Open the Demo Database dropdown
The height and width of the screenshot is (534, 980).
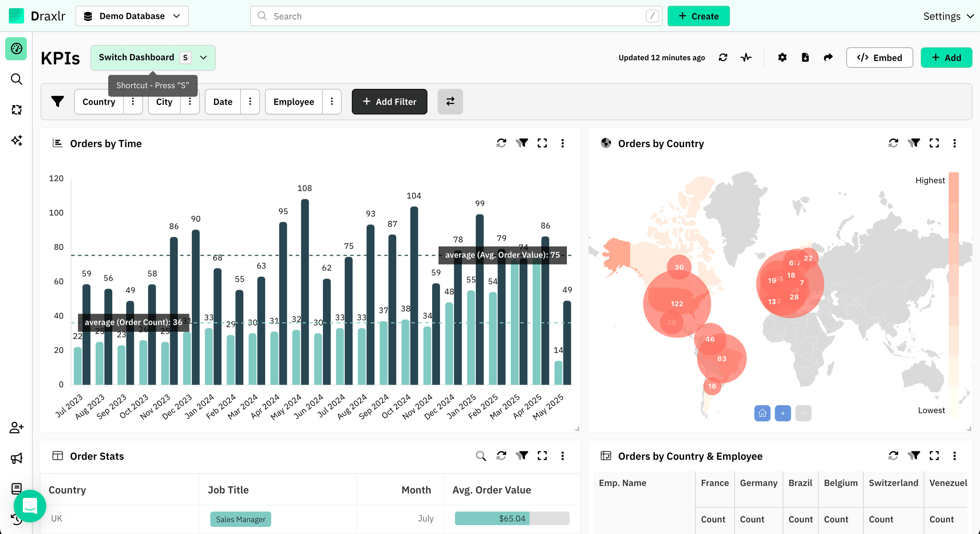click(x=132, y=16)
